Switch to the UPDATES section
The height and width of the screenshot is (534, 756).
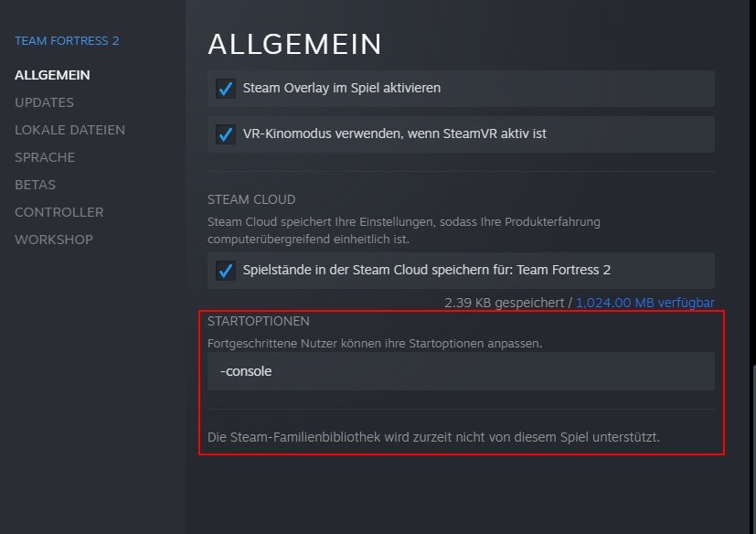pyautogui.click(x=45, y=102)
